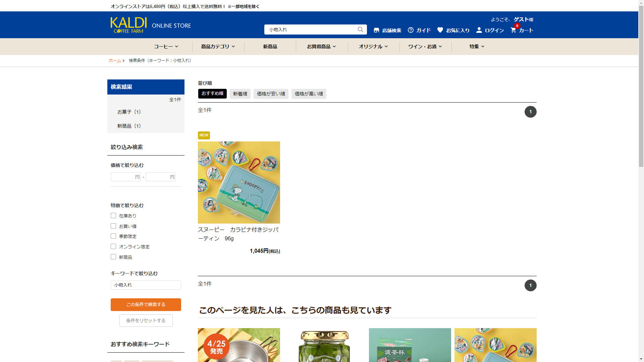Click the search magnifier icon

360,29
